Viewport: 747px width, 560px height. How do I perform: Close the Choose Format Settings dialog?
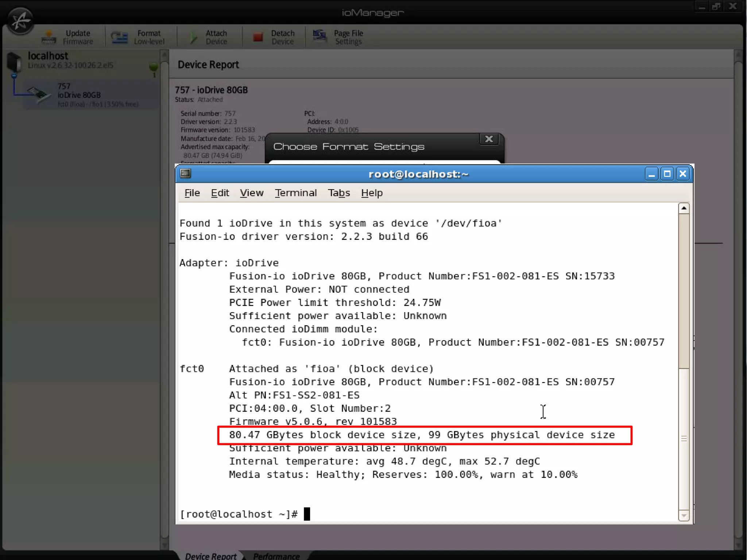tap(489, 139)
